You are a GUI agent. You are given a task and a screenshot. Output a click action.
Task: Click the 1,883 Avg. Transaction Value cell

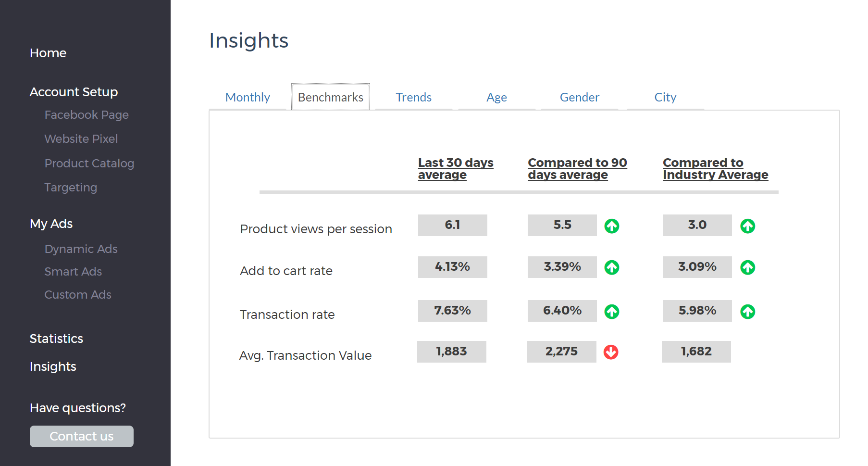click(x=451, y=352)
